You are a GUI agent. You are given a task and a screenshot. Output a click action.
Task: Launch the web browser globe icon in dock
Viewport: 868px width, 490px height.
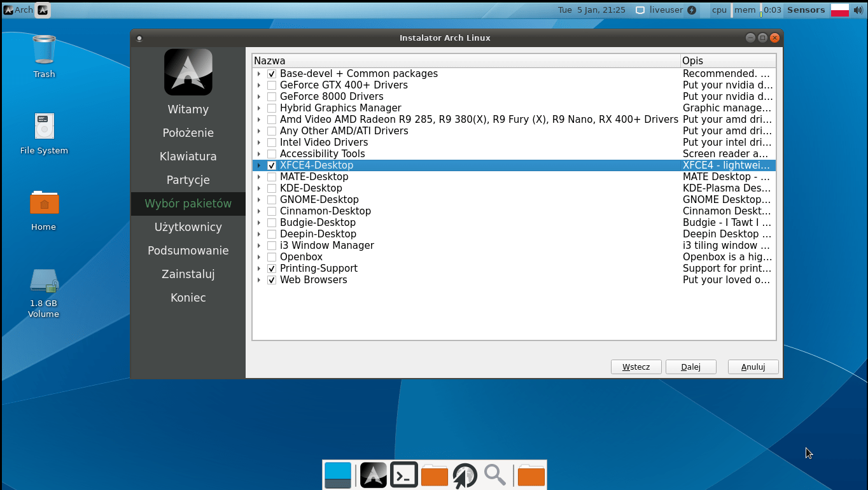tap(465, 475)
